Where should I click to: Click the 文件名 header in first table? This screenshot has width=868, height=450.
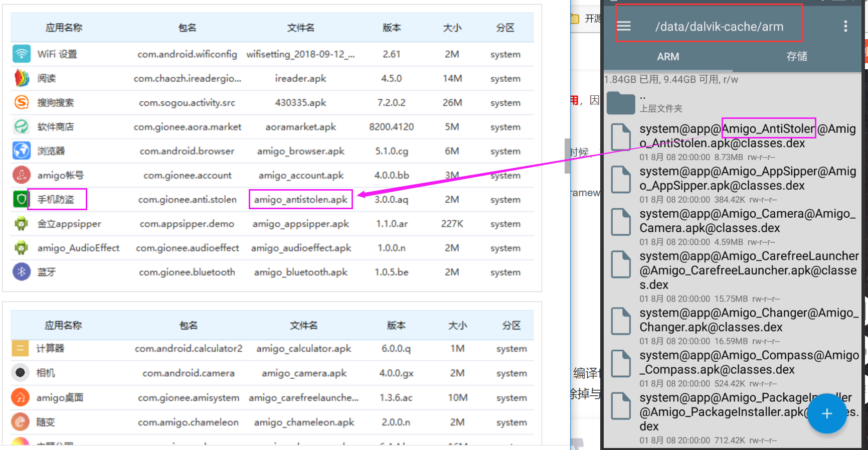point(300,28)
